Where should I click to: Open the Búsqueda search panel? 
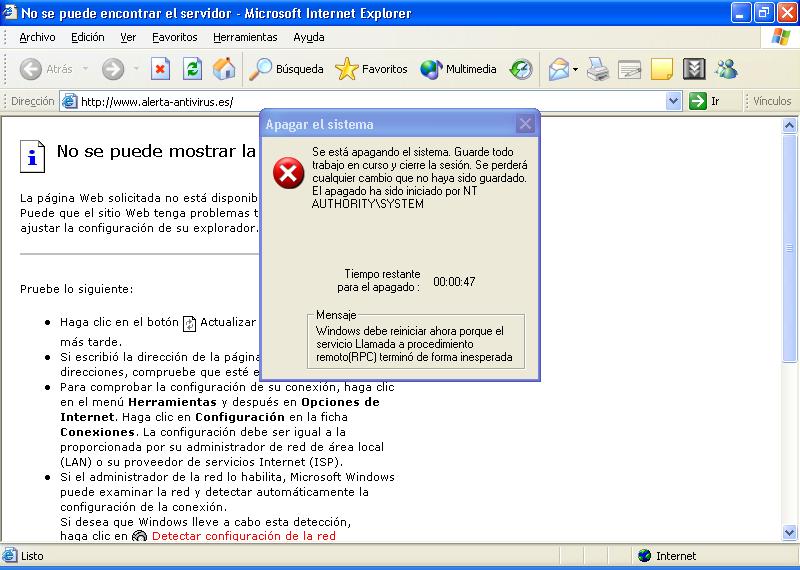pos(287,69)
